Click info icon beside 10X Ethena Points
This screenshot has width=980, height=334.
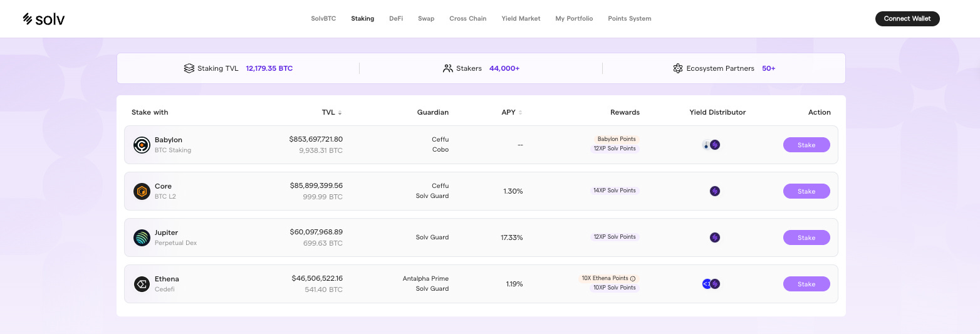633,278
